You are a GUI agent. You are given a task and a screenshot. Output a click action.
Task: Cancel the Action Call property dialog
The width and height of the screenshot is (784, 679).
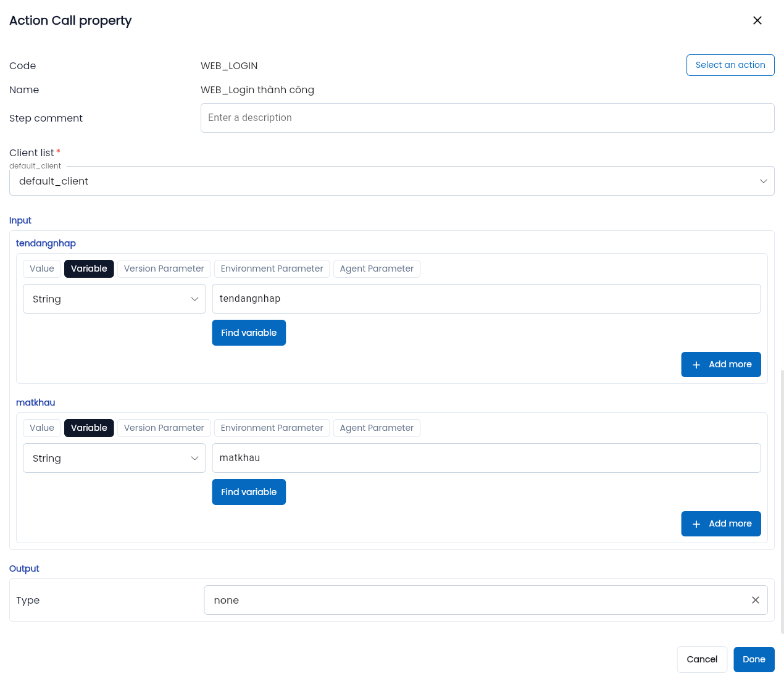[702, 659]
